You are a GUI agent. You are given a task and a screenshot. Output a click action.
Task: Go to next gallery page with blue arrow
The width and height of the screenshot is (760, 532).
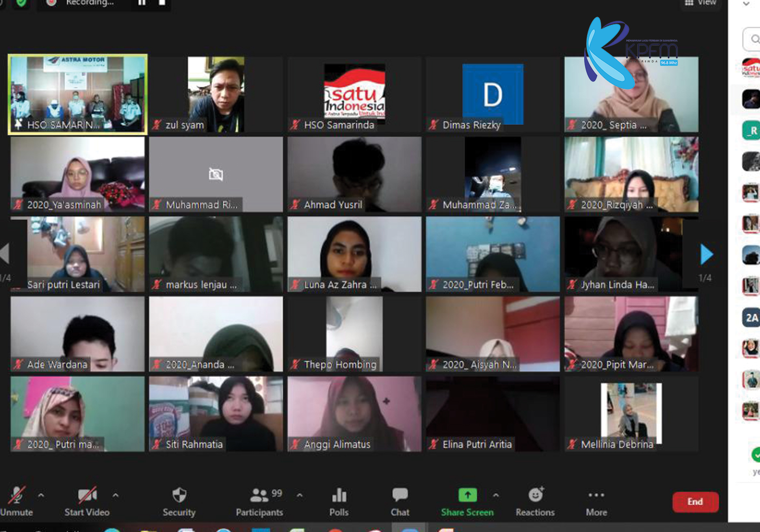(706, 254)
